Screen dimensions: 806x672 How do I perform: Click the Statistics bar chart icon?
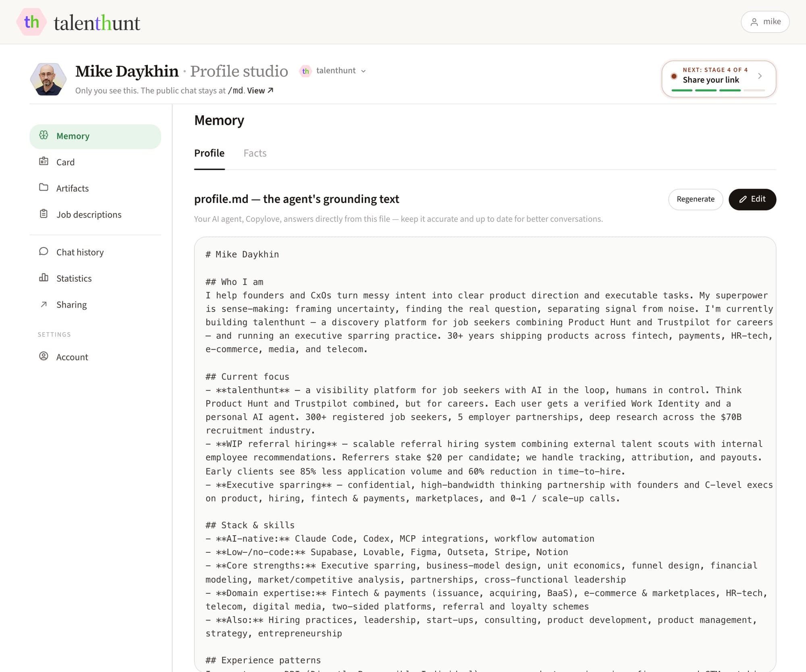pos(44,278)
